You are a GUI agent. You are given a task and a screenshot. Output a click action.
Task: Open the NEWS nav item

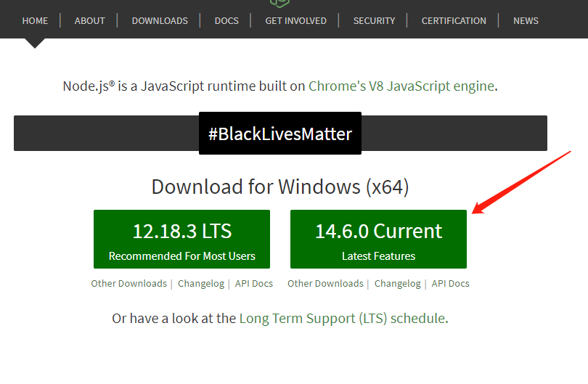(526, 20)
